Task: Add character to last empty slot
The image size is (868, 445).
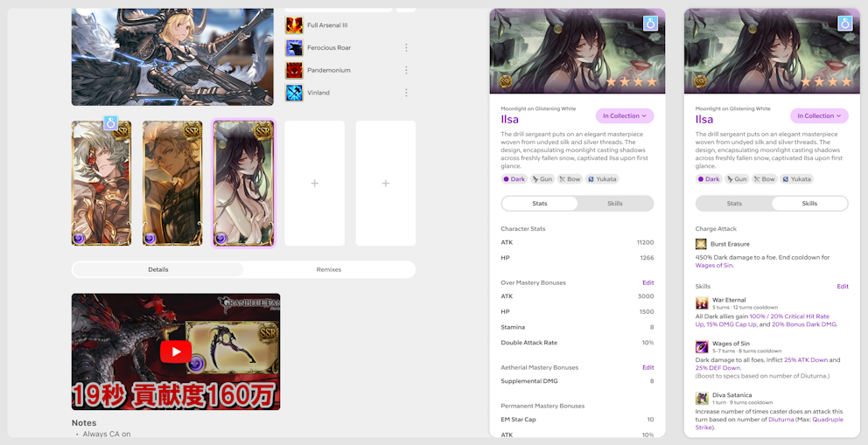Action: [x=386, y=184]
